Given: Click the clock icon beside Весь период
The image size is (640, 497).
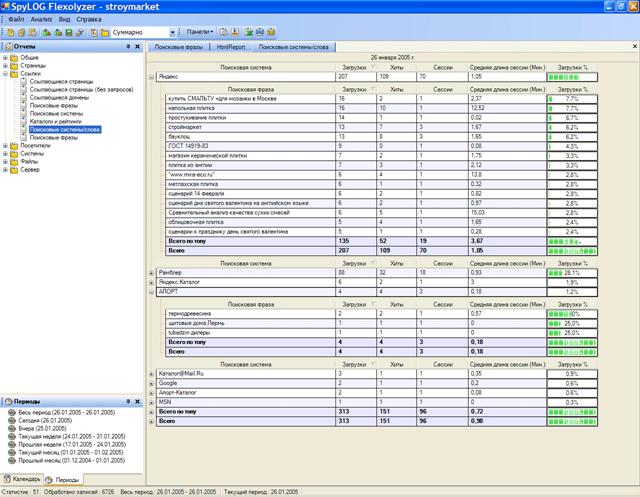Looking at the screenshot, I should click(x=11, y=413).
